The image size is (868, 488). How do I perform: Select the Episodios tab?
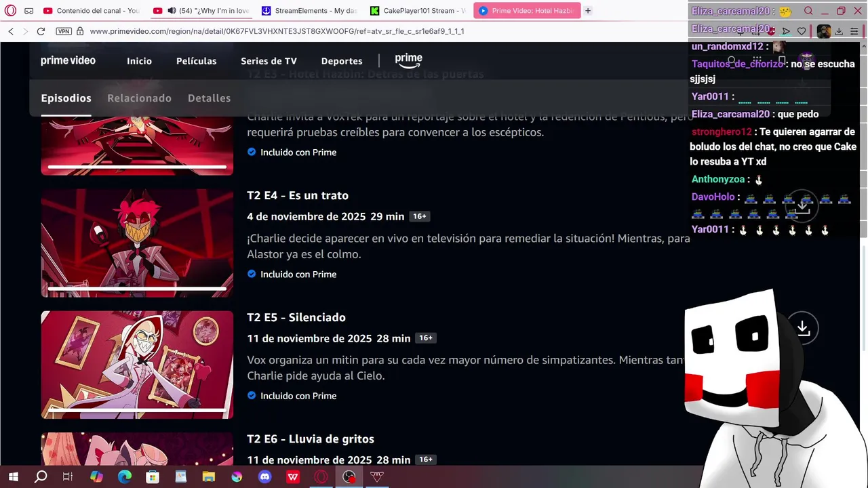66,98
